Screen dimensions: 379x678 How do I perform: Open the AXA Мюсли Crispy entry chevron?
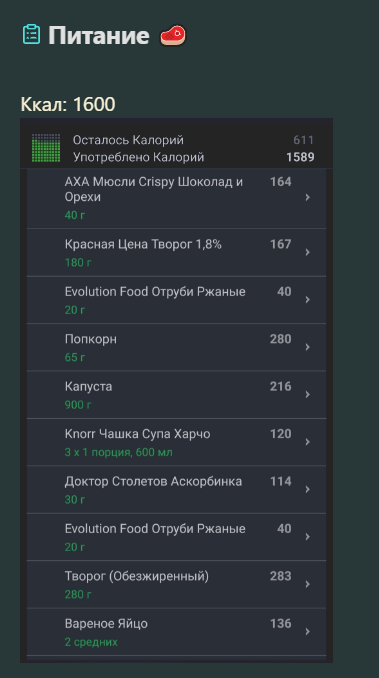coord(308,197)
